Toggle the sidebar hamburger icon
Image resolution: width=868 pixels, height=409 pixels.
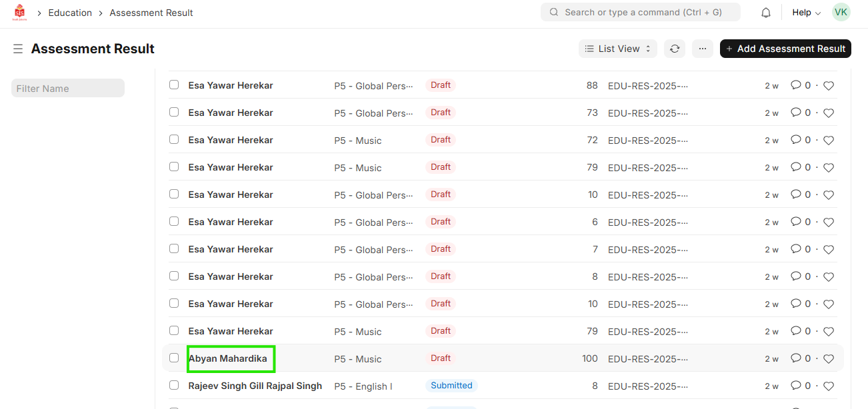[18, 49]
